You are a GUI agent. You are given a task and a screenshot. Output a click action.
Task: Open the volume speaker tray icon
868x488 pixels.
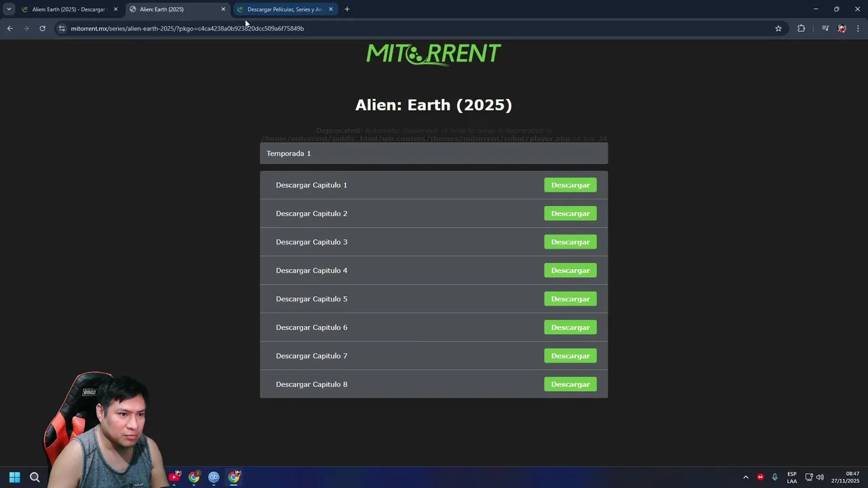tap(820, 477)
